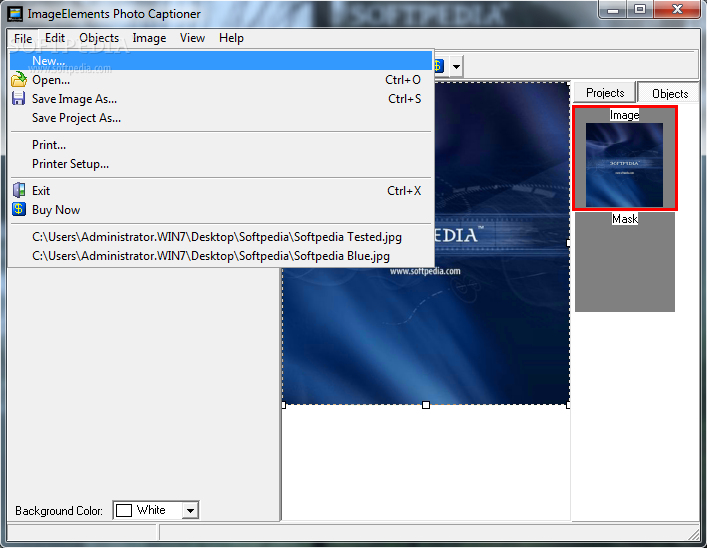The height and width of the screenshot is (548, 707).
Task: Switch to the Objects tab
Action: click(670, 93)
